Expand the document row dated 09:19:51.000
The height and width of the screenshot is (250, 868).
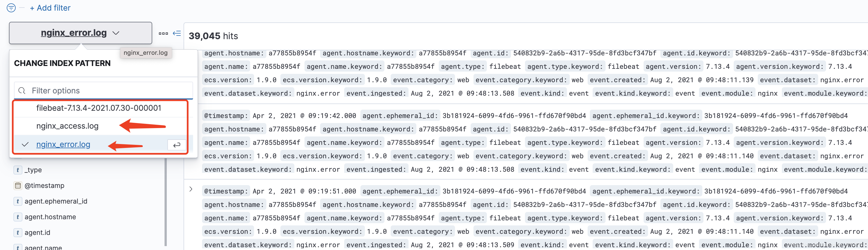pyautogui.click(x=191, y=189)
